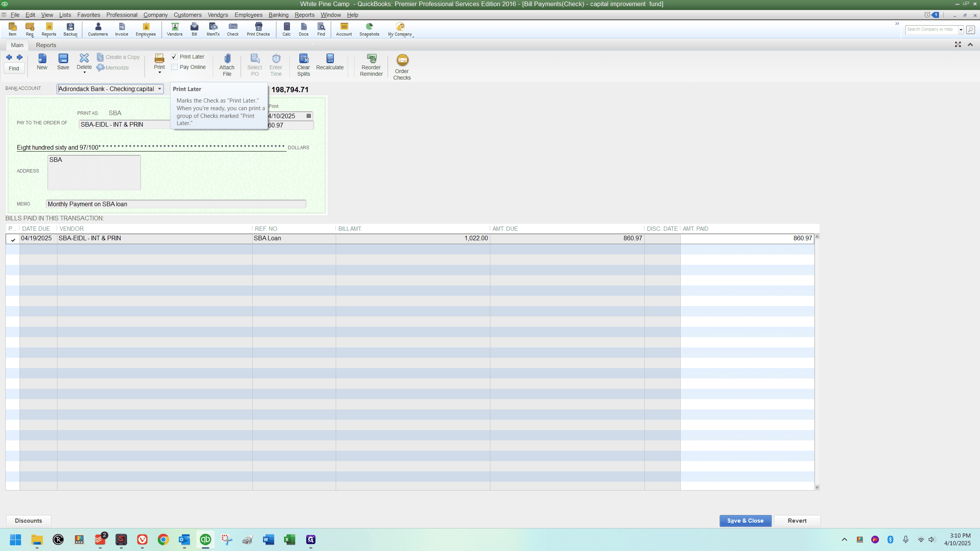The image size is (980, 551).
Task: Expand icon bar overflow chevrons
Action: pos(897,24)
